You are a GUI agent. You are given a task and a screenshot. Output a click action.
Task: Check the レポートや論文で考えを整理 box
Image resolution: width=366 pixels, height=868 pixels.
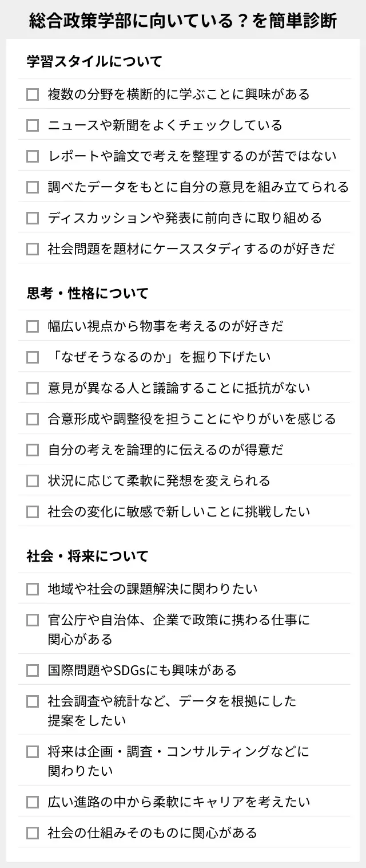(33, 156)
